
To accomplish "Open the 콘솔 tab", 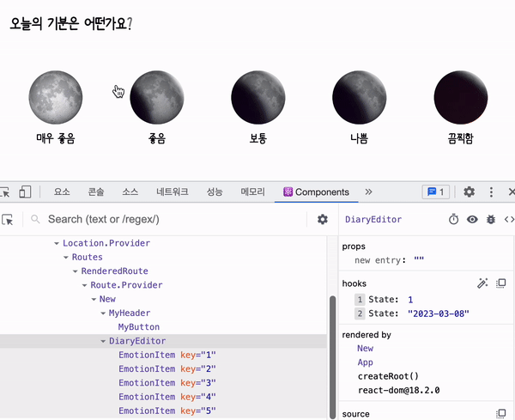I will point(96,192).
